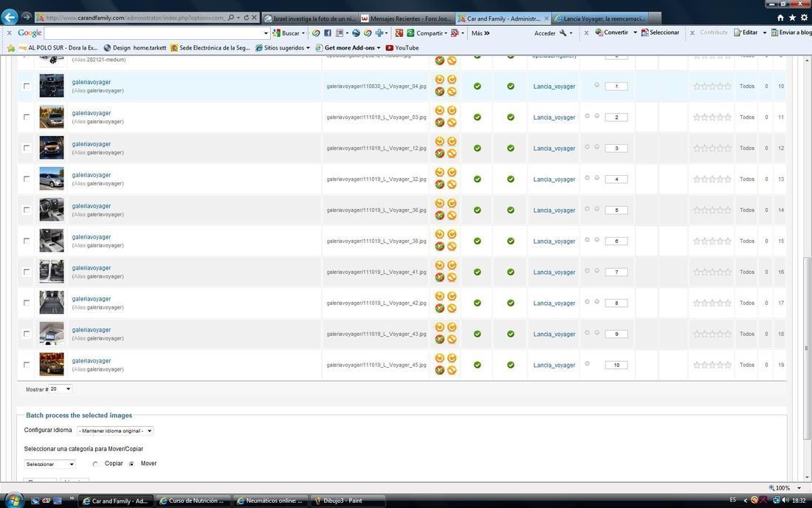Open the Mostrar # 20 dropdown
Screen dimensions: 812x508
61,389
